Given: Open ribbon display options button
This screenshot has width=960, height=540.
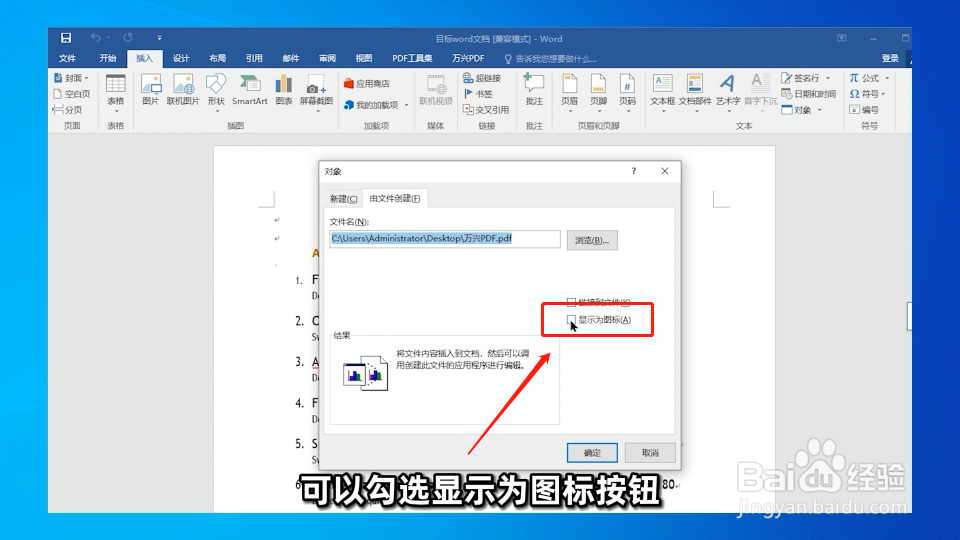Looking at the screenshot, I should 842,38.
